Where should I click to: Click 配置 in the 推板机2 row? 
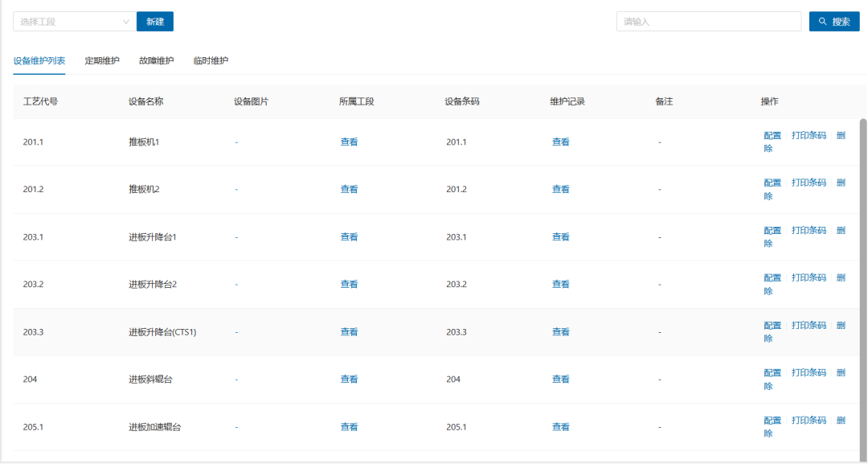click(772, 183)
